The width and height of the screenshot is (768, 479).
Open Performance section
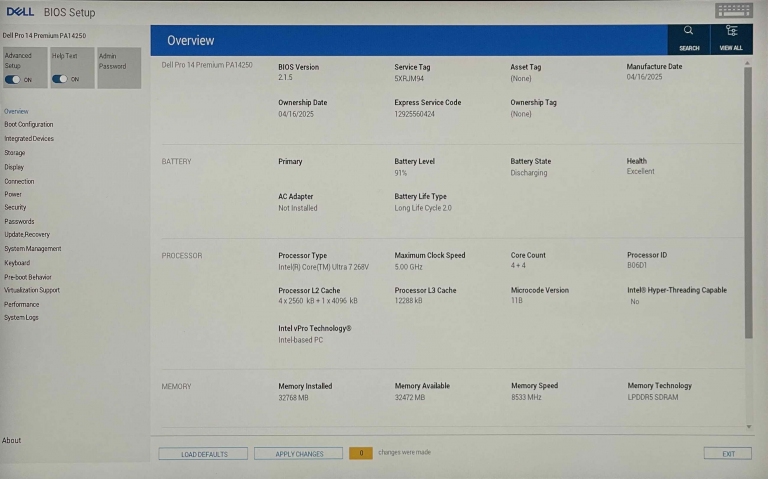(x=22, y=304)
